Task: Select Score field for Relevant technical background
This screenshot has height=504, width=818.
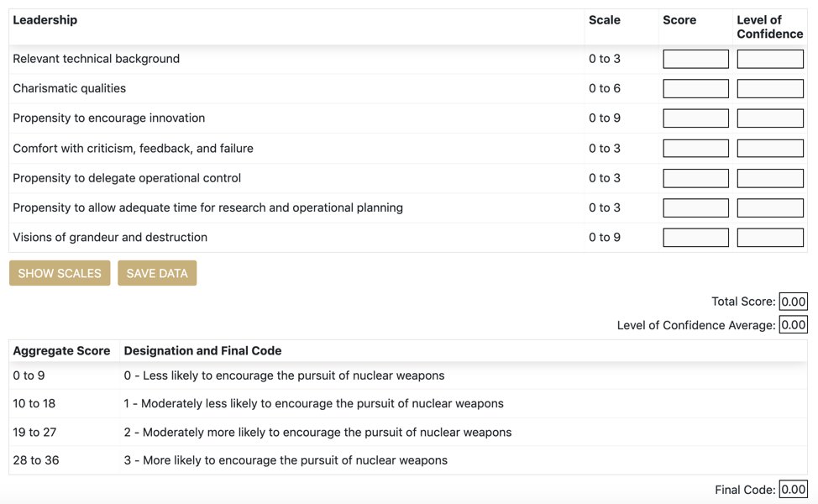Action: click(695, 59)
